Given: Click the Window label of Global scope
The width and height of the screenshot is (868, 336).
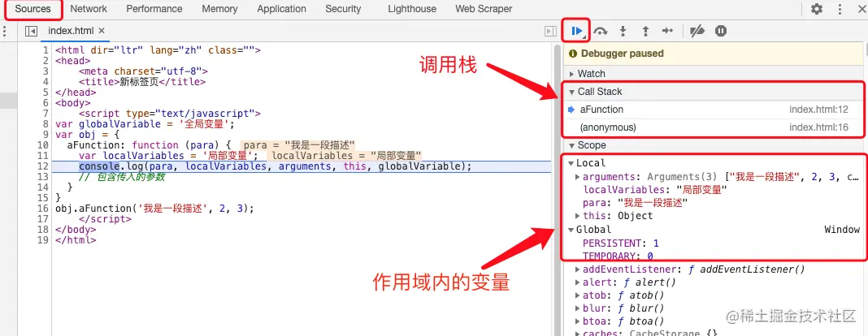Looking at the screenshot, I should (842, 230).
